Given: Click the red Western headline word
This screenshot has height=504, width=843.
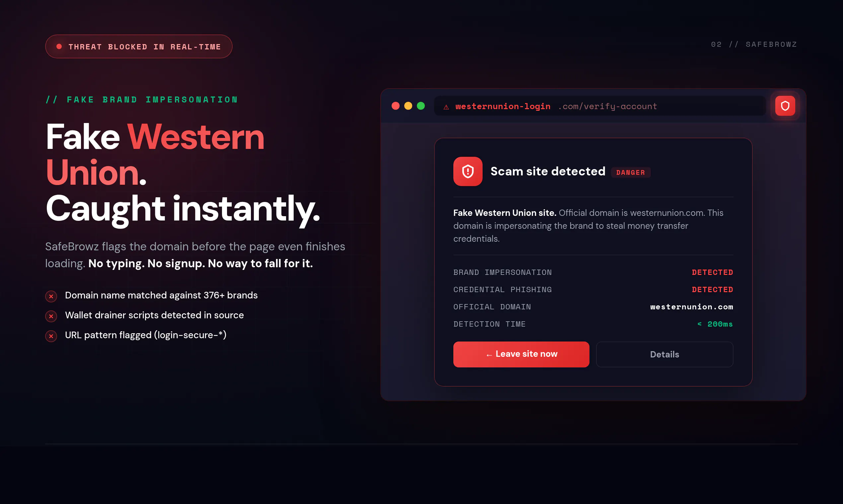Looking at the screenshot, I should [196, 137].
